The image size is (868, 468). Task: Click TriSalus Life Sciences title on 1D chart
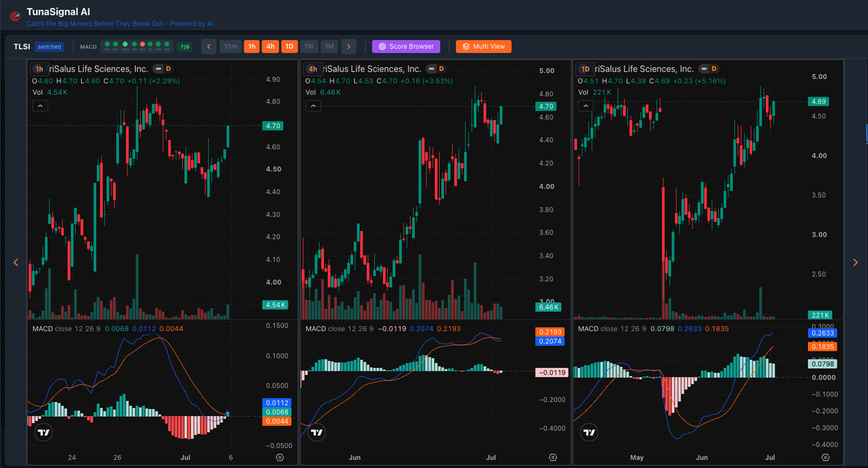pos(645,69)
